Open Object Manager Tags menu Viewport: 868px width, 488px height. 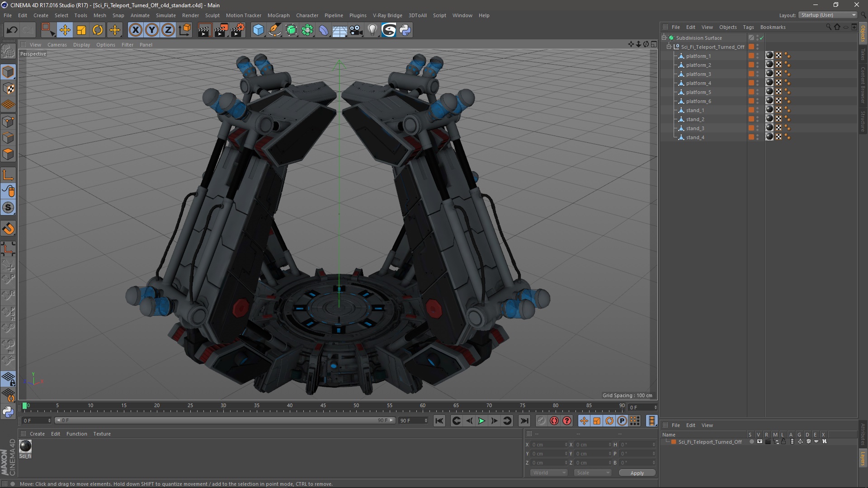point(748,27)
